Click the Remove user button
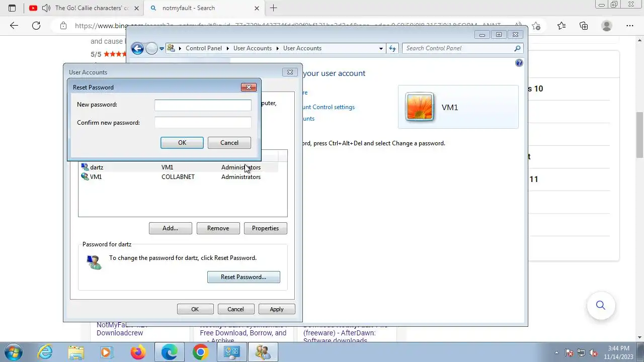The width and height of the screenshot is (644, 362). 218,228
